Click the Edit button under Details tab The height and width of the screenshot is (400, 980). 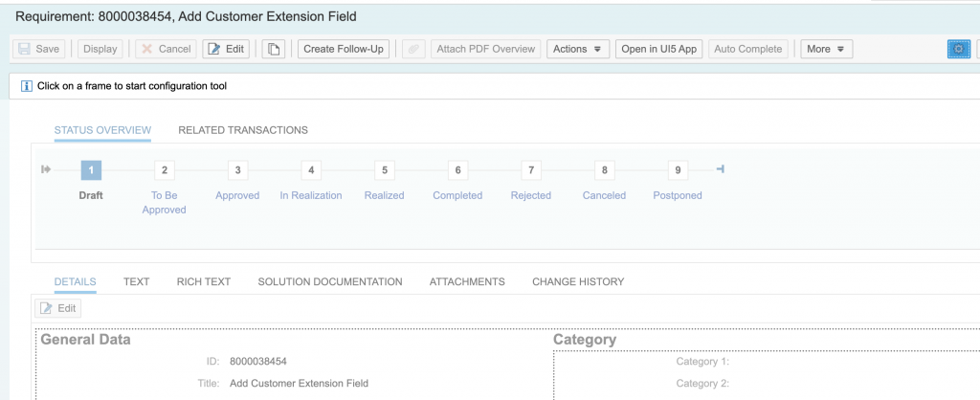[58, 308]
